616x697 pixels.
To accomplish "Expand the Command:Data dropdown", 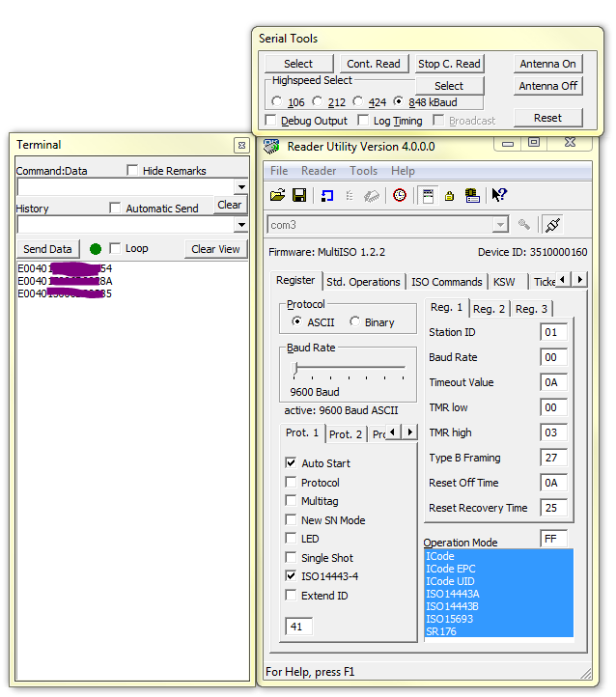I will pos(241,187).
